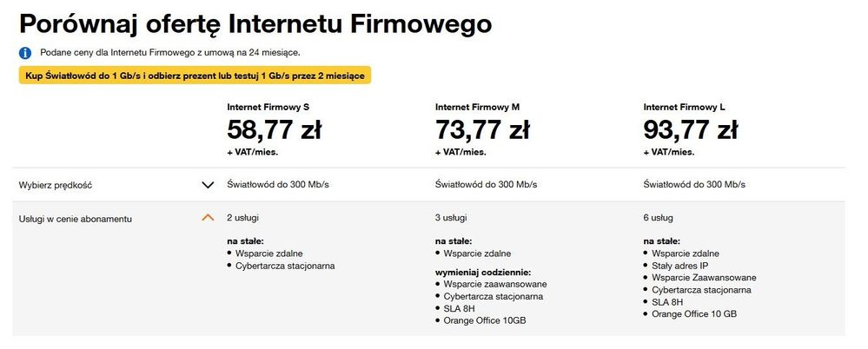Click Stały adres IP in plan L
868x349 pixels.
(679, 266)
